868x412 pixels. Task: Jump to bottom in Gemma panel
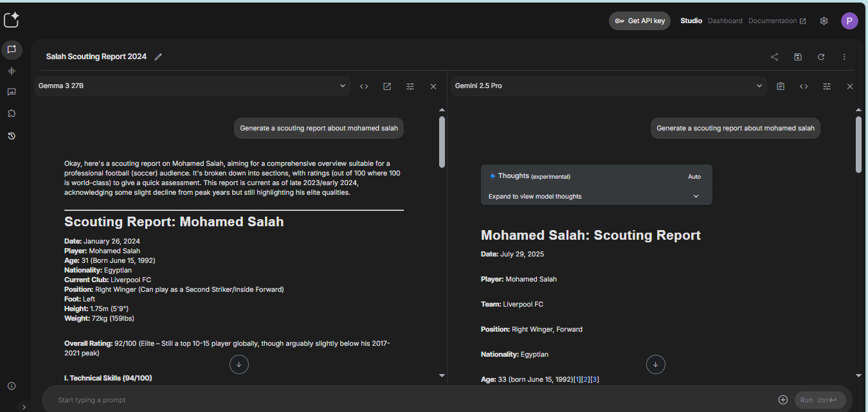coord(239,364)
